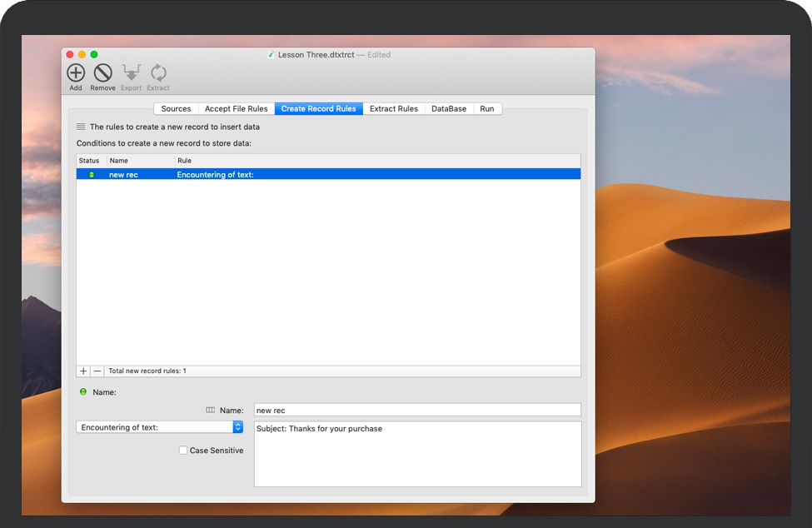
Task: Click the dropdown arrows on the rule type selector
Action: point(239,426)
